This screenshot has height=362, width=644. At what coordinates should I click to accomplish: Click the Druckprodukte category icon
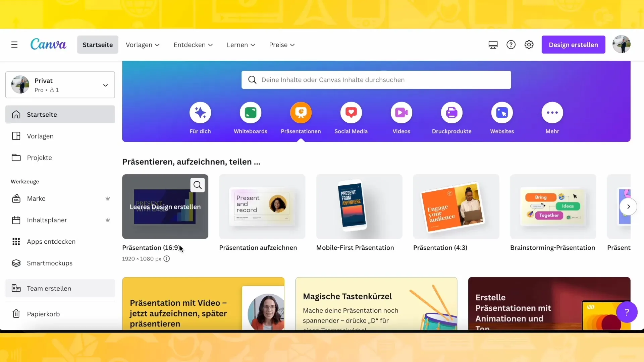[x=451, y=112]
